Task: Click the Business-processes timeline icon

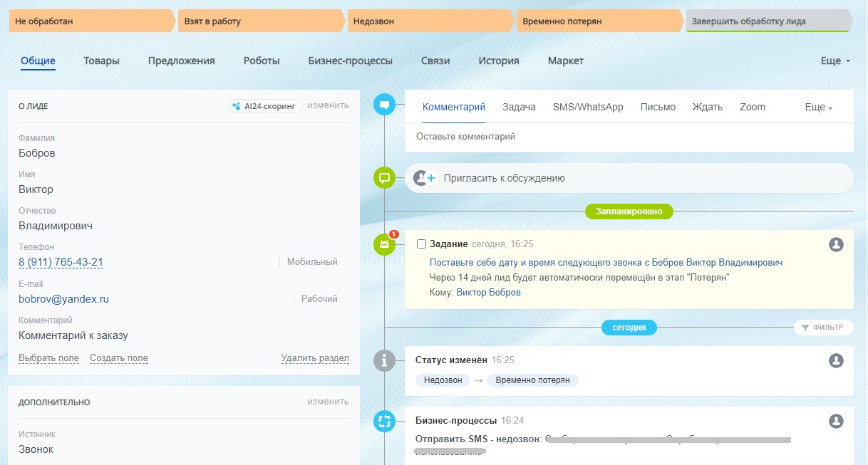Action: point(385,421)
